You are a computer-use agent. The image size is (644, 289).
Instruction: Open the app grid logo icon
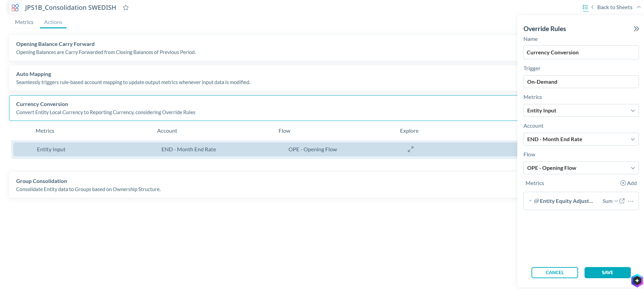pyautogui.click(x=15, y=7)
